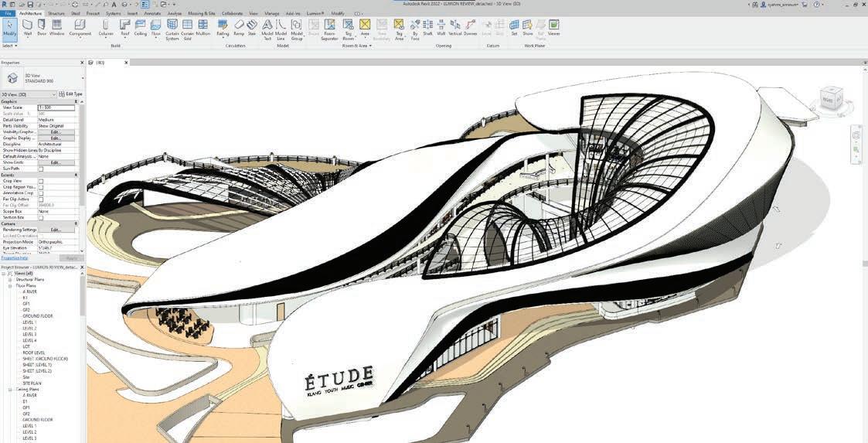Open the 3D View instance selector dropdown
This screenshot has height=443, width=868.
(x=29, y=94)
